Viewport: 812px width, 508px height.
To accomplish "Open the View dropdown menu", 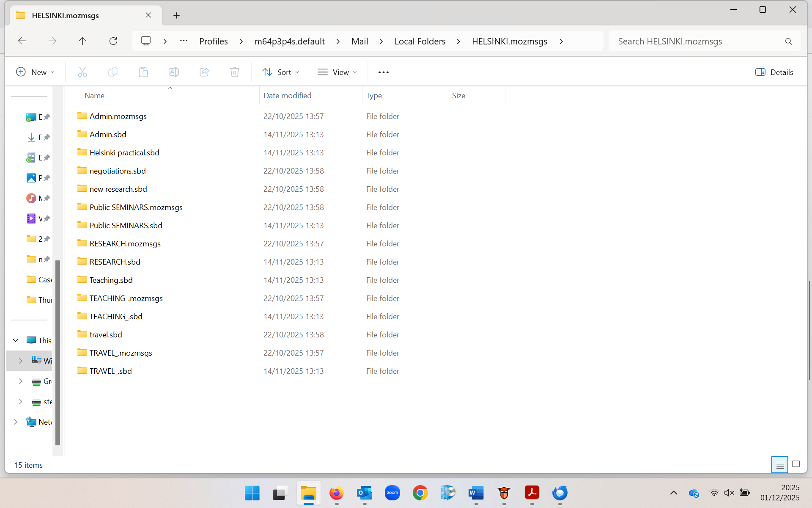I will tap(337, 72).
